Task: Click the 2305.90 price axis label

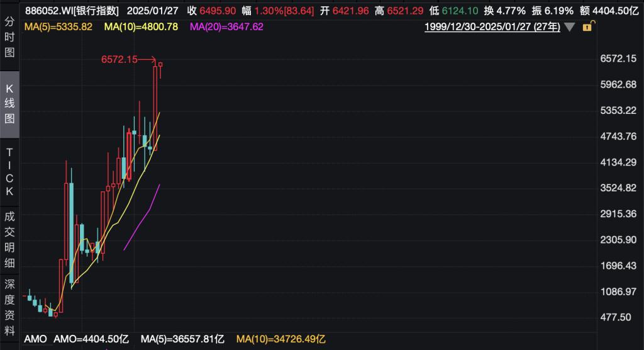Action: [618, 240]
